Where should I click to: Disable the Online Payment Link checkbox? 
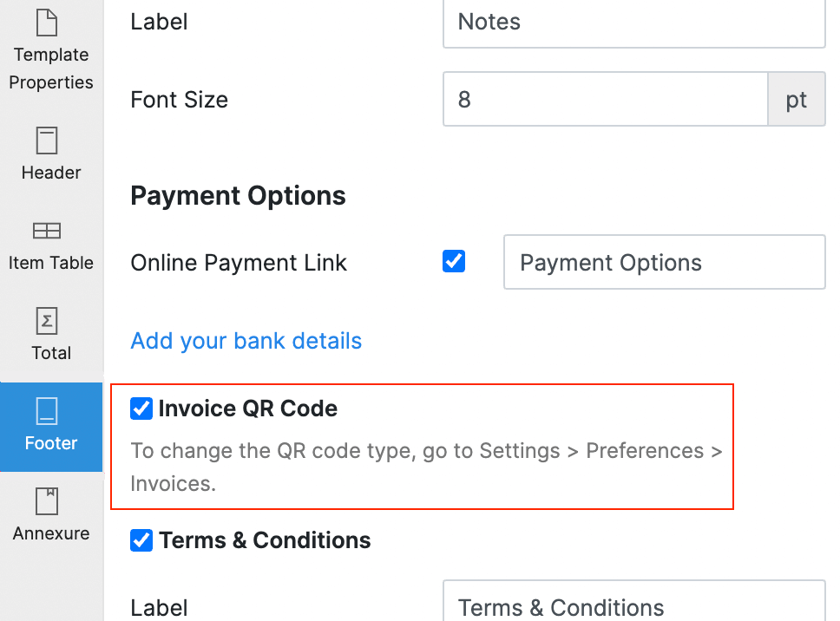coord(453,262)
